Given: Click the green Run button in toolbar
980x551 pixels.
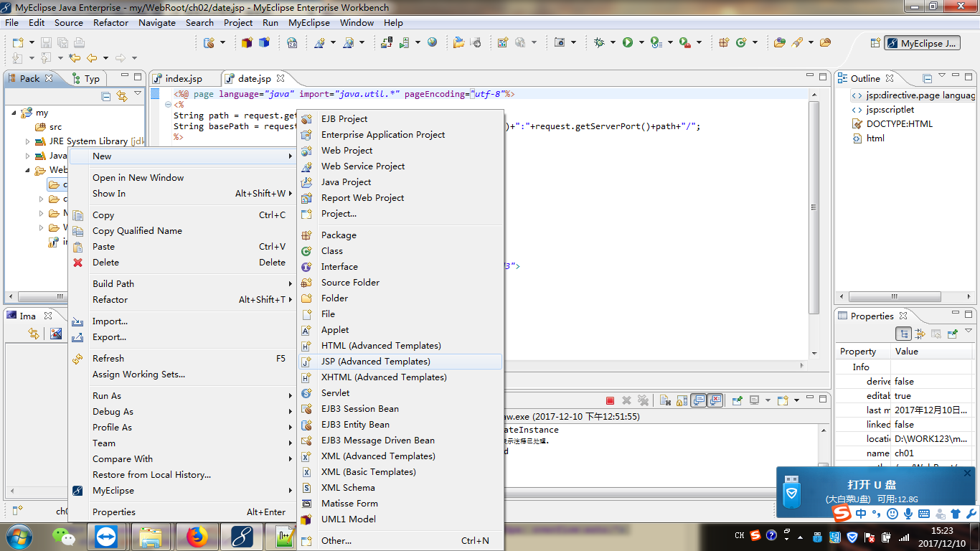Looking at the screenshot, I should tap(628, 43).
